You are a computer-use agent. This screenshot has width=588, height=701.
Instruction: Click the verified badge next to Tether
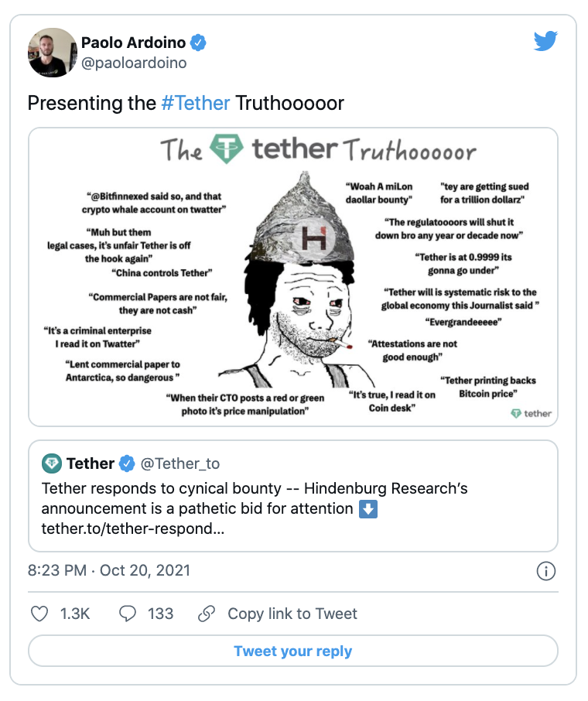[128, 463]
